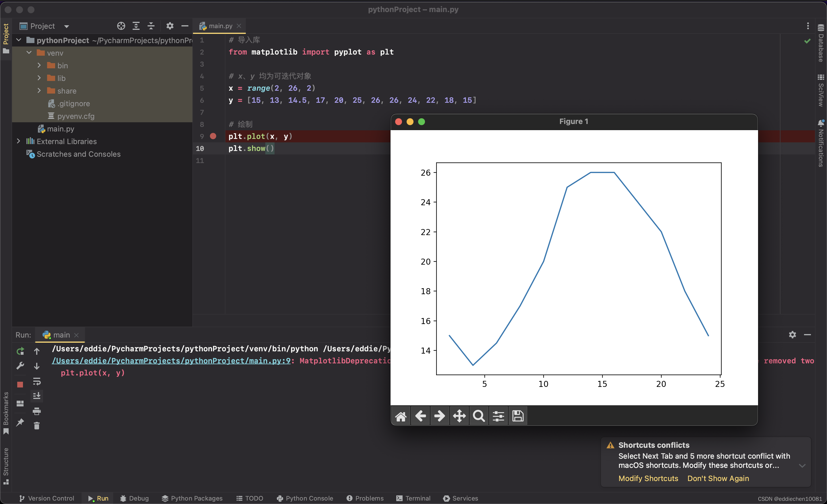827x504 pixels.
Task: Select opened file locate icon in Project
Action: click(x=121, y=26)
